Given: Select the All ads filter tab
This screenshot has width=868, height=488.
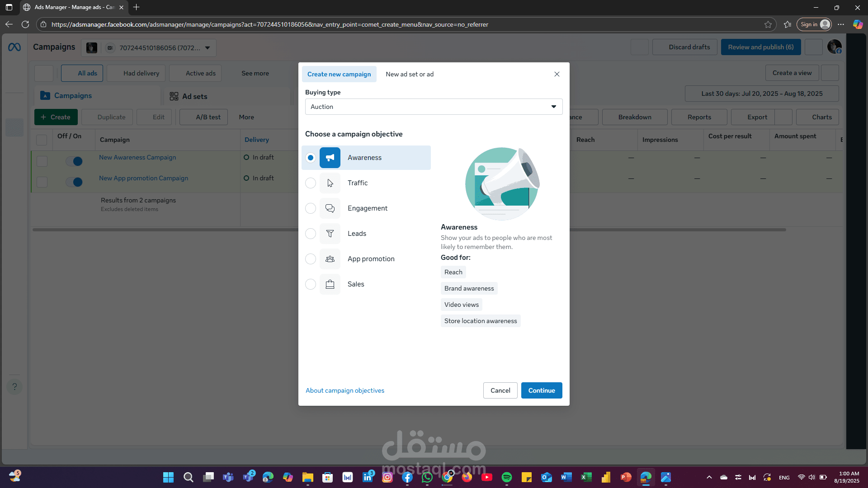Looking at the screenshot, I should [82, 73].
